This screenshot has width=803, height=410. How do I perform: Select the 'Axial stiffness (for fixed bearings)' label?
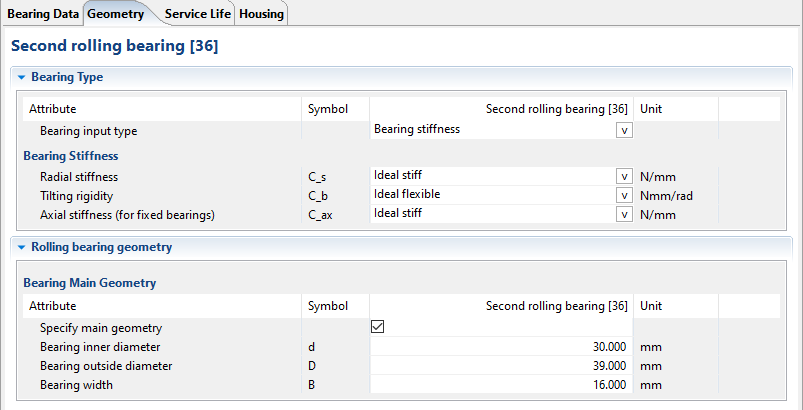coord(127,215)
